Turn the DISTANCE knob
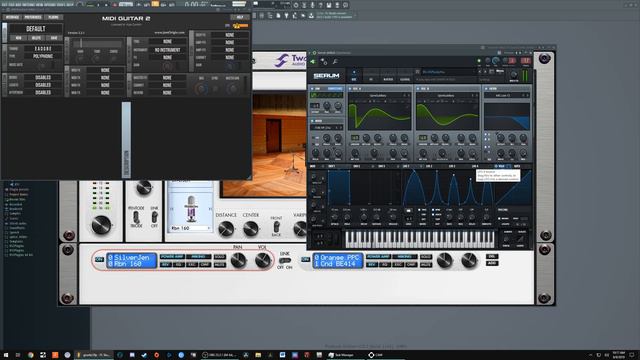Screen dimensions: 640x360 click(x=226, y=229)
